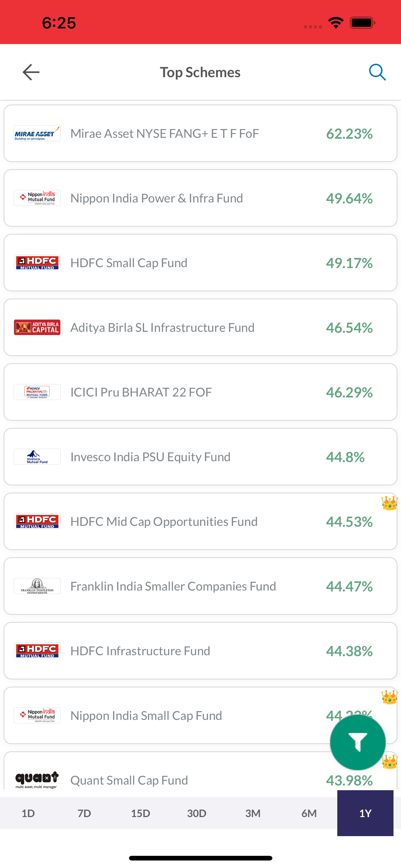Open ICICI Pru BHARAT 22 FOF

coord(200,392)
